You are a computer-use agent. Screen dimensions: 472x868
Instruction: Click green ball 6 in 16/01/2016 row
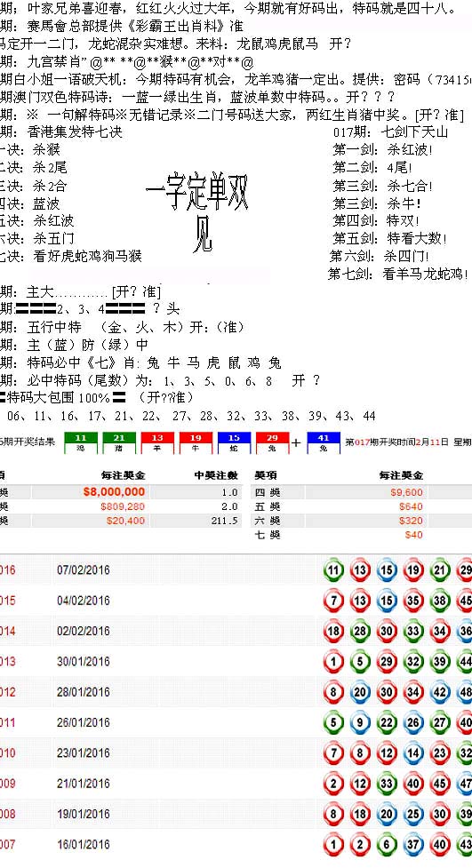point(387,844)
